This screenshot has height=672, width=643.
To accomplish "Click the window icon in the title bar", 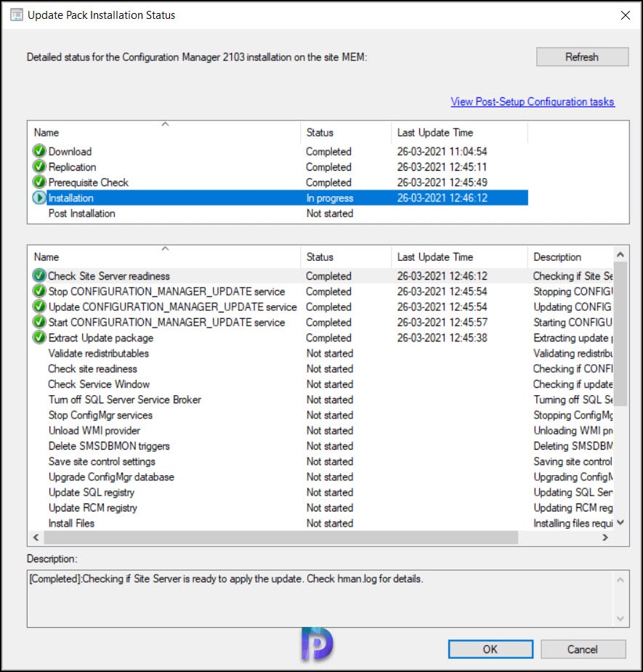I will 17,15.
